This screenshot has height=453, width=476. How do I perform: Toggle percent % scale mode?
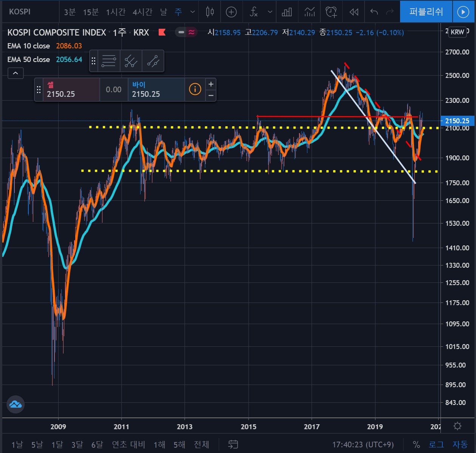tap(416, 445)
